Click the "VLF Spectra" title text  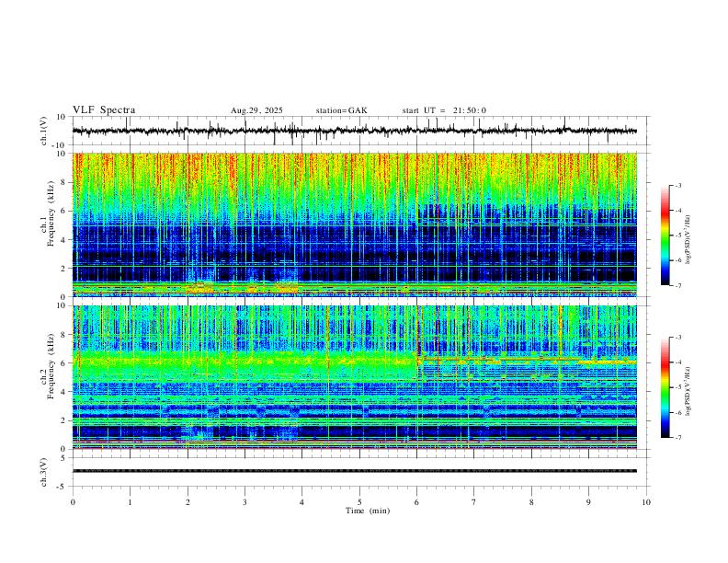(104, 110)
